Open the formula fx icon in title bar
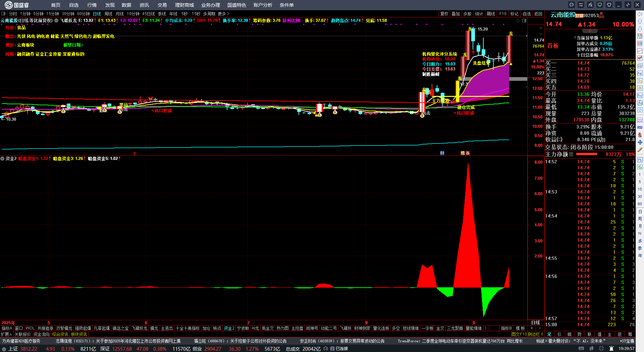This screenshot has height=352, width=644. pos(590,5)
